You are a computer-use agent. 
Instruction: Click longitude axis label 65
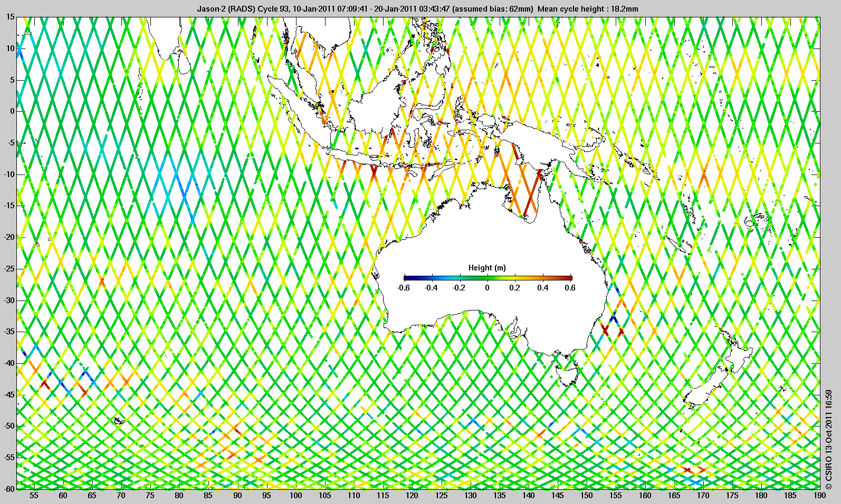(x=92, y=496)
